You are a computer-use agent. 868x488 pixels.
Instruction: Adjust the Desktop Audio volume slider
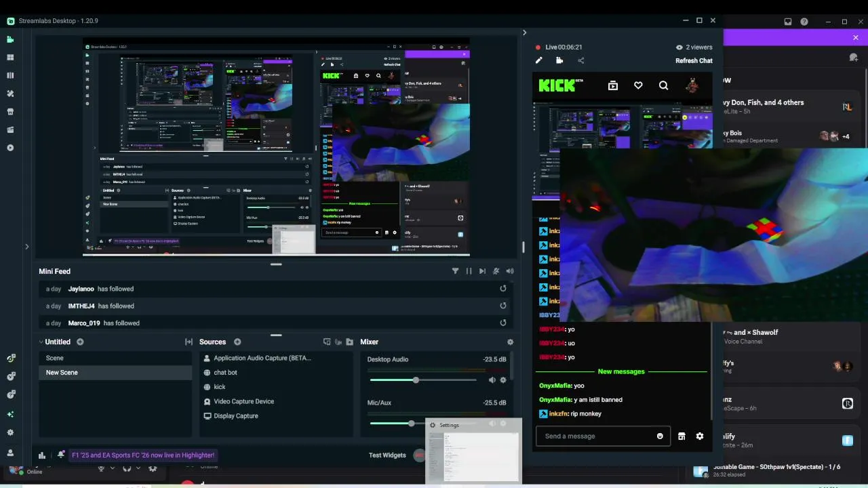click(x=423, y=380)
